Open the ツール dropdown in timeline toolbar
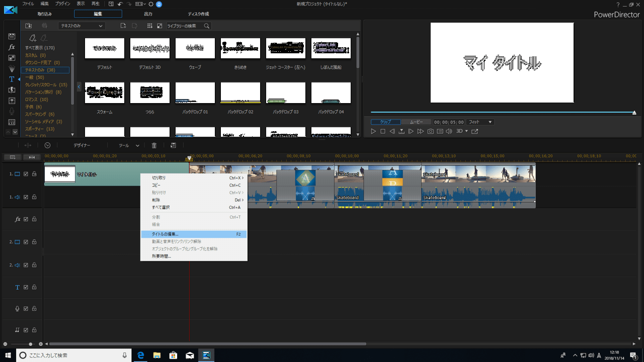Screen dimensions: 644x362 tap(129, 145)
